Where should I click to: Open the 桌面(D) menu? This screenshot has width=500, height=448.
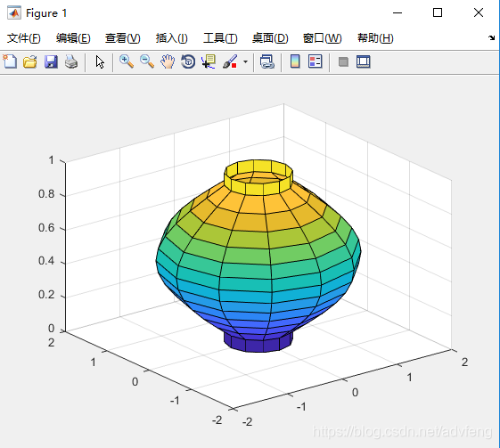270,38
